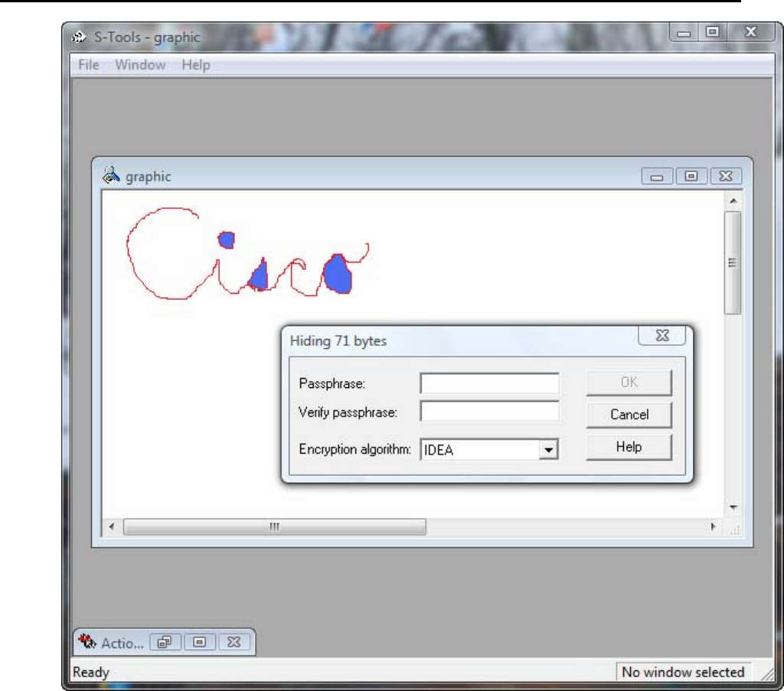
Task: Click the S-Tools application icon in title bar
Action: [x=79, y=37]
